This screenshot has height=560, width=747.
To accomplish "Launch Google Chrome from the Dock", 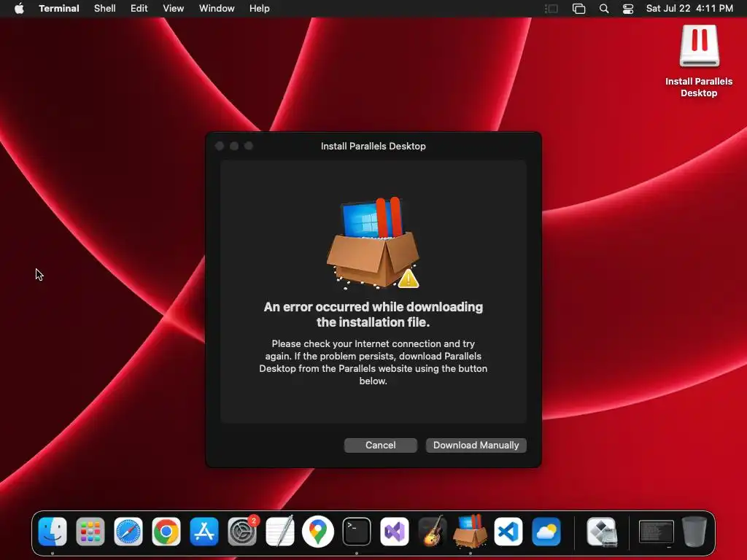I will pos(166,532).
